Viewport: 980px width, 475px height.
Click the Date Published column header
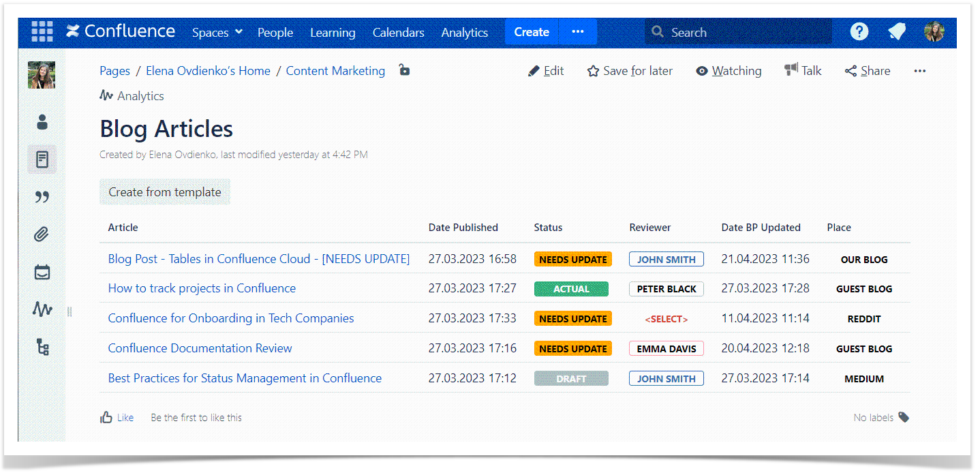click(x=463, y=228)
